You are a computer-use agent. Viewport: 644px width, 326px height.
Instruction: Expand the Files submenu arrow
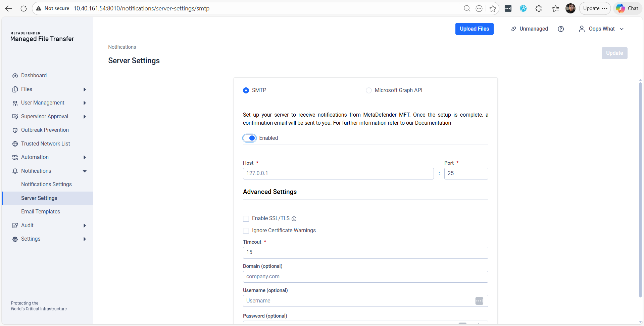tap(85, 89)
